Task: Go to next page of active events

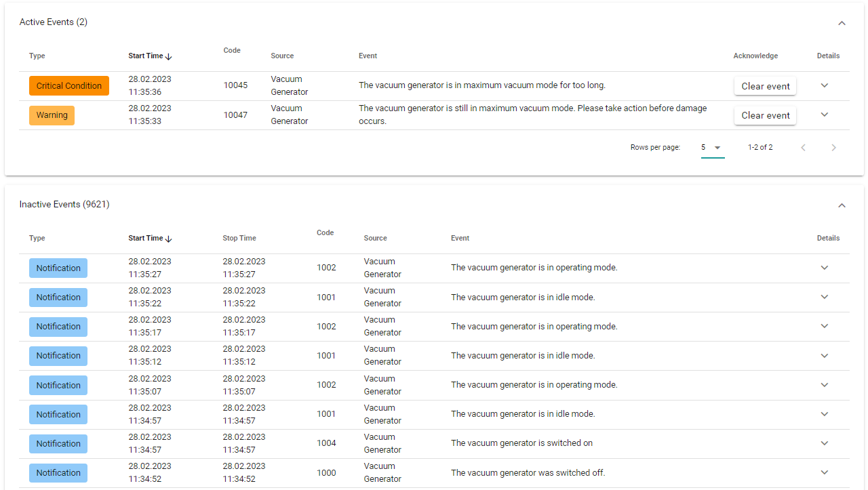Action: pyautogui.click(x=833, y=148)
